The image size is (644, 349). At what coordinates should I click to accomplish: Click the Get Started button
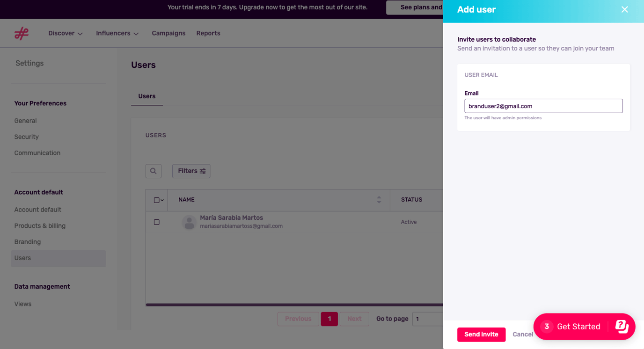(x=578, y=327)
